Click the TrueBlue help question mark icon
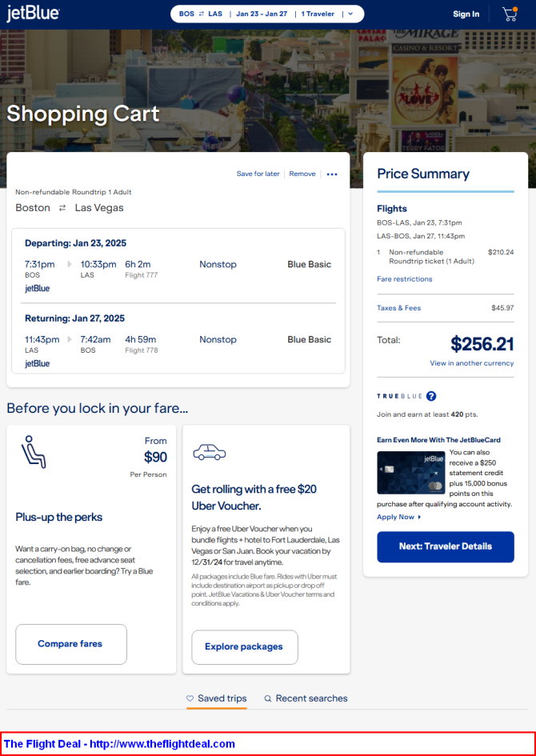 431,396
